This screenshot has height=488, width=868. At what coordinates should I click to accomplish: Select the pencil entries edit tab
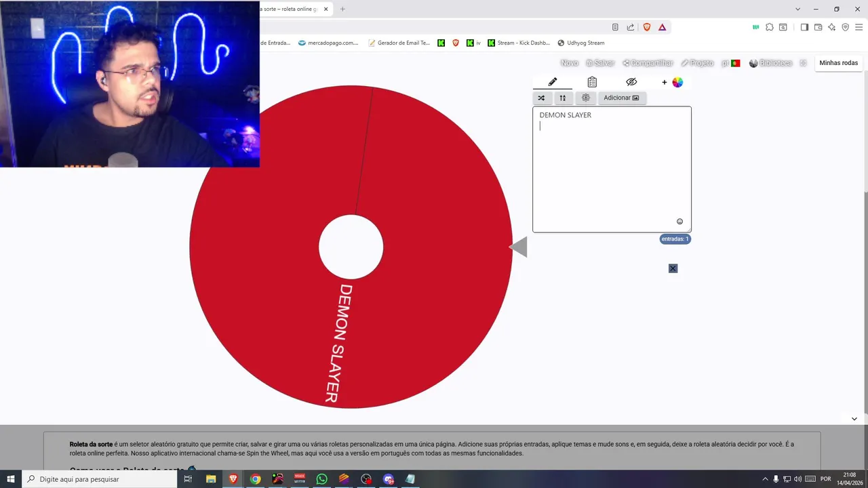[553, 82]
